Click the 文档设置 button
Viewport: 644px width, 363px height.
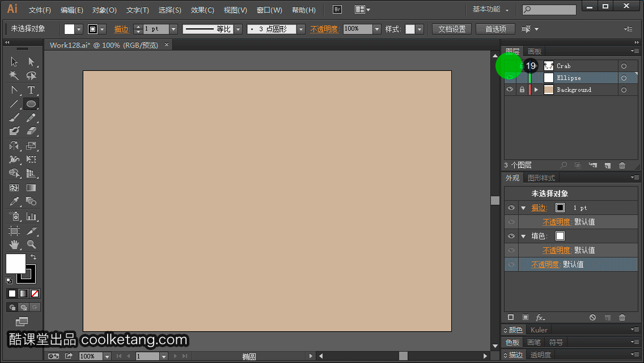tap(452, 29)
